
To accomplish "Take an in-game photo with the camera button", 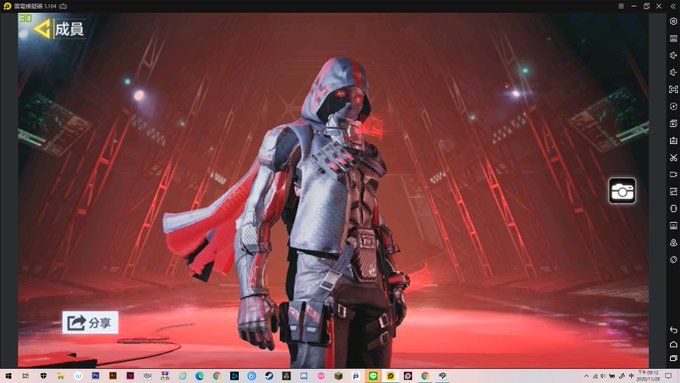I will pyautogui.click(x=622, y=190).
